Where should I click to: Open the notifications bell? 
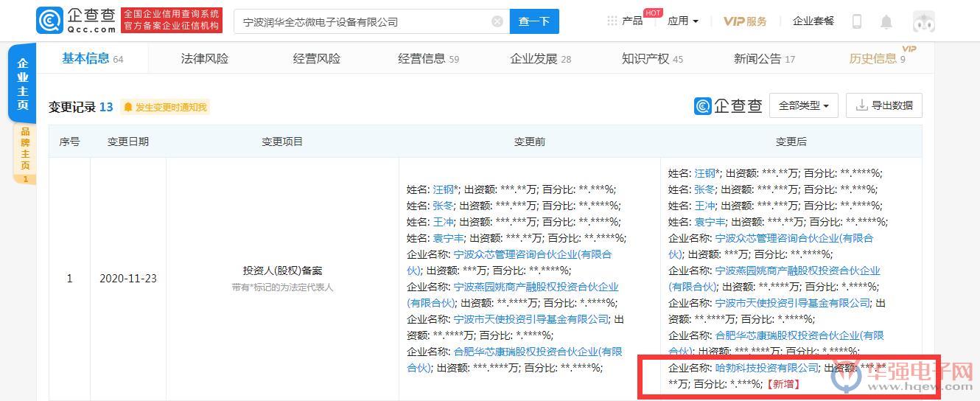886,21
